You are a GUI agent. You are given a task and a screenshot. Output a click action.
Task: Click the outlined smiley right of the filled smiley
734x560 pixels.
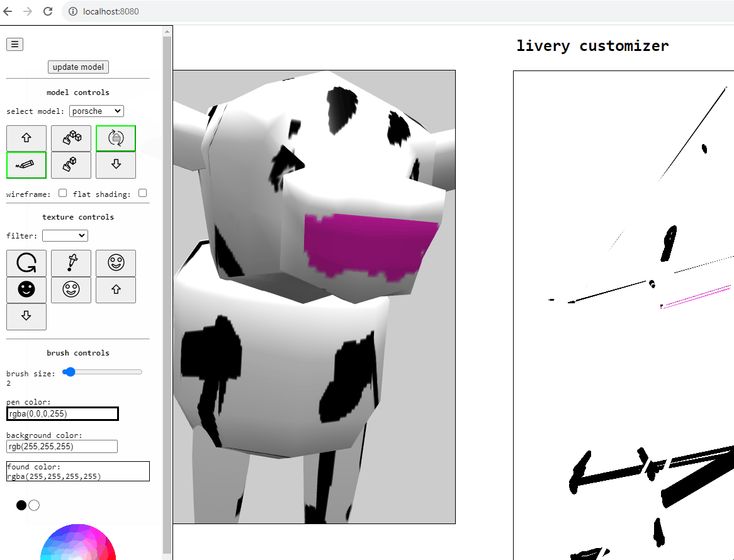(x=71, y=289)
